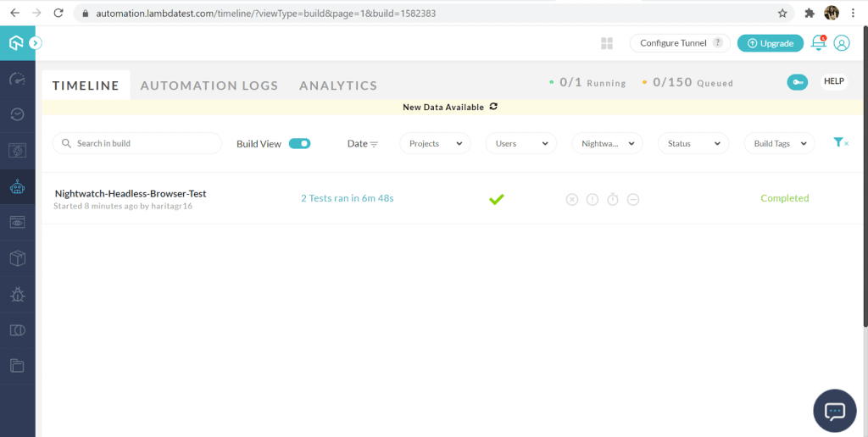
Task: Toggle the Build View switch
Action: (x=299, y=143)
